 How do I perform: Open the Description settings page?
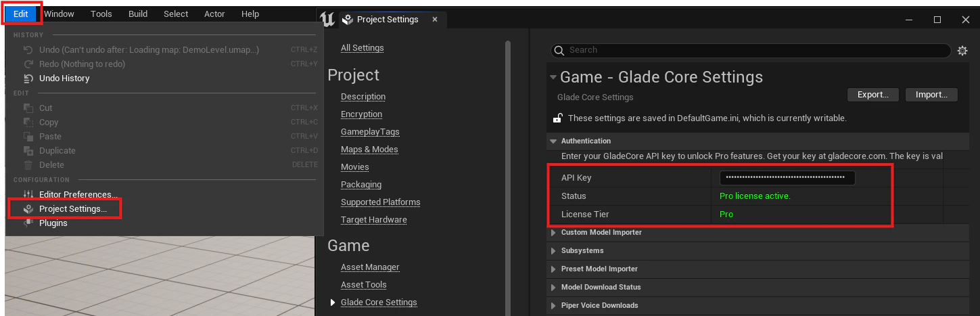coord(363,97)
